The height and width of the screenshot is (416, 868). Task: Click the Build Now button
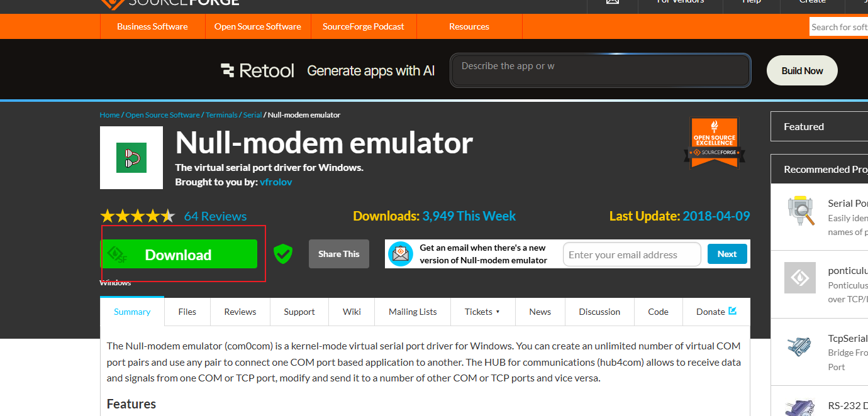pos(802,70)
